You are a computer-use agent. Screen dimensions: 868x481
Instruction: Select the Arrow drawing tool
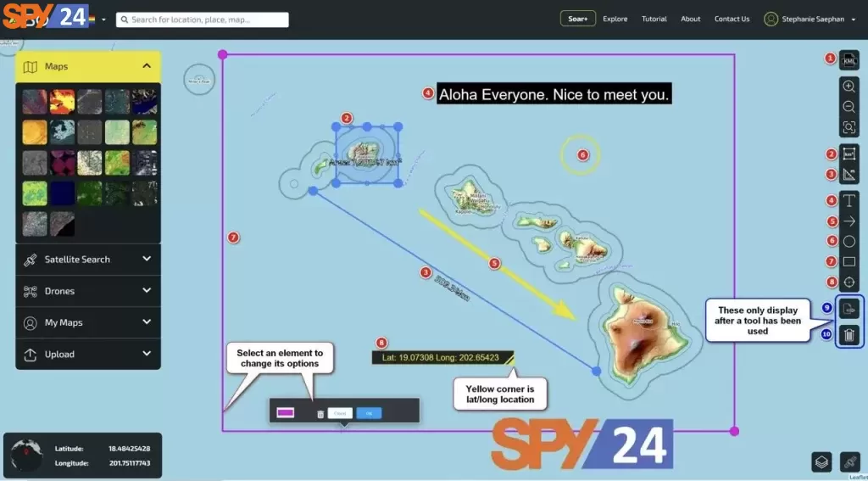coord(849,221)
